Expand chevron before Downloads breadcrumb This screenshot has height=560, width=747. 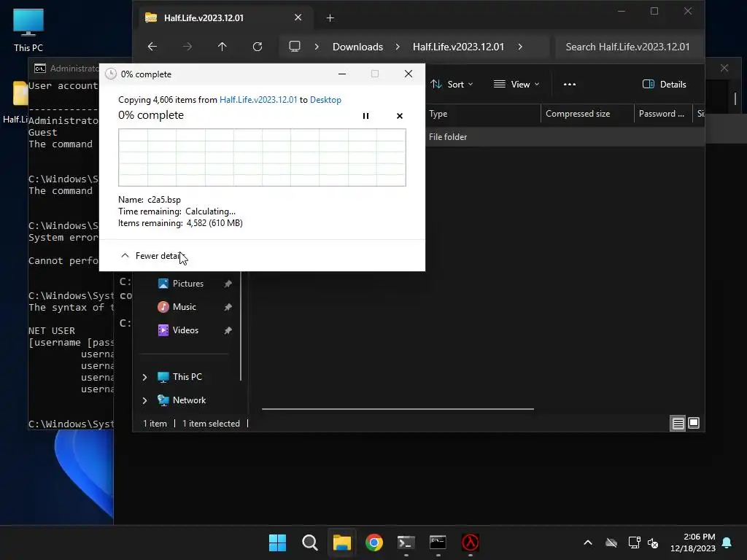point(317,47)
